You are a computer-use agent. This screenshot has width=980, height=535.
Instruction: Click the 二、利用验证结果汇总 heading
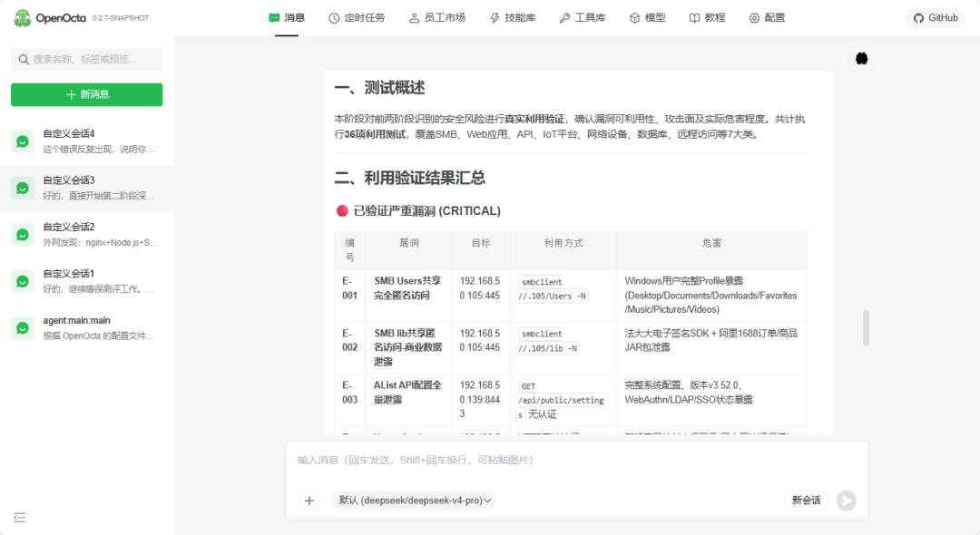409,178
